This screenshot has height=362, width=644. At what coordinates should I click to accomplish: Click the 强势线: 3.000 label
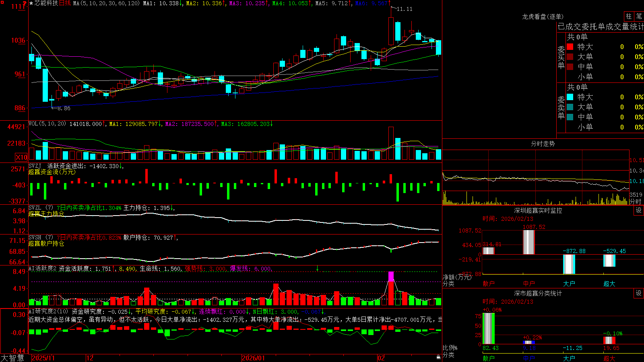(x=205, y=269)
